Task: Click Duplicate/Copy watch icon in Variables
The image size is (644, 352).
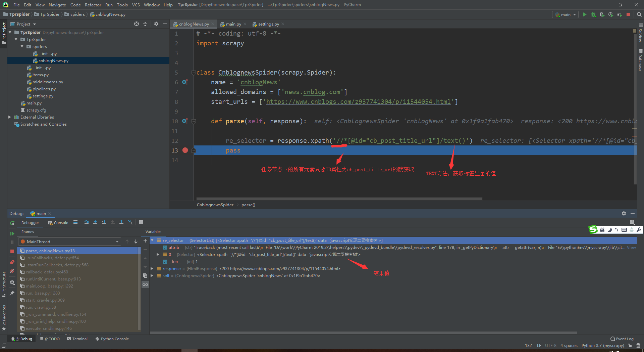Action: coord(145,275)
